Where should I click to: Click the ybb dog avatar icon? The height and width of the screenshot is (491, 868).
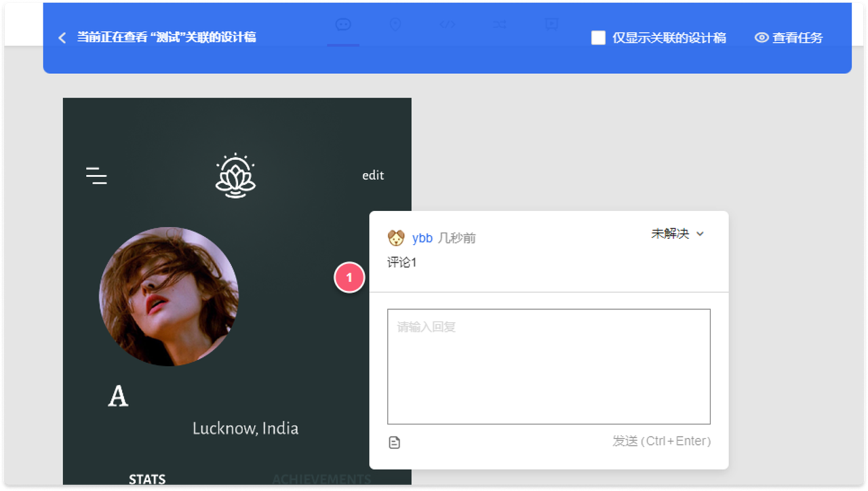point(396,238)
